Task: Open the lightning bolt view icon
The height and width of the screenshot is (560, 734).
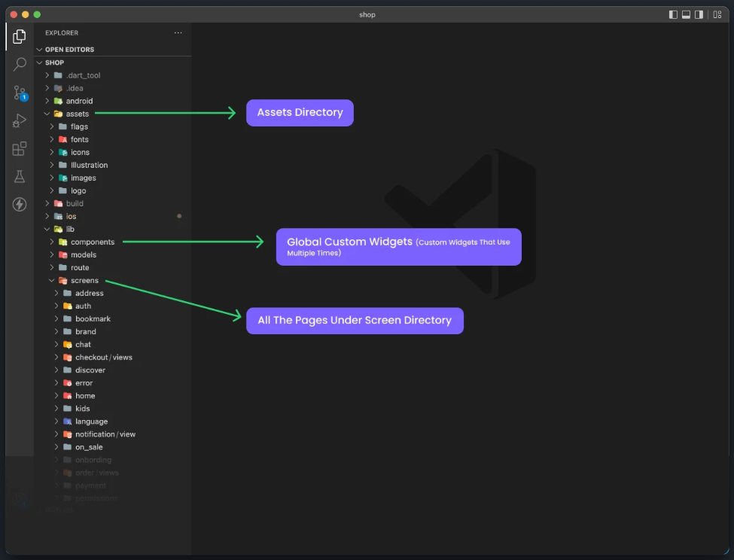Action: tap(19, 205)
